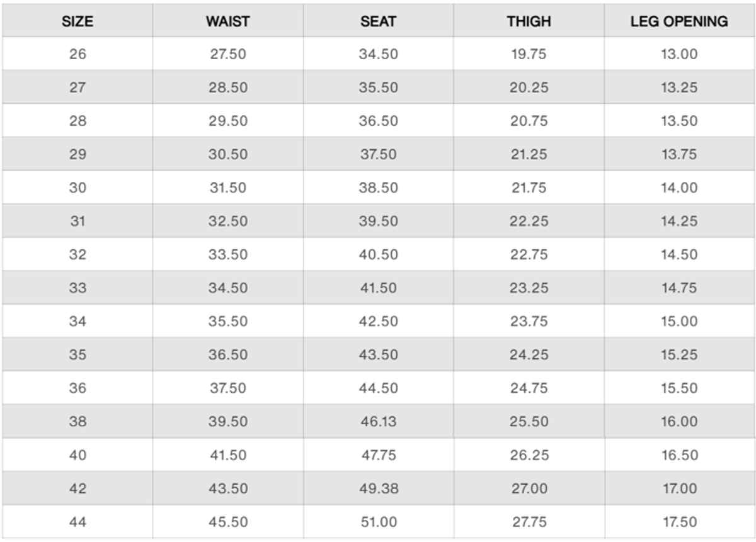Click the WAIST column header
The width and height of the screenshot is (756, 542).
click(227, 21)
